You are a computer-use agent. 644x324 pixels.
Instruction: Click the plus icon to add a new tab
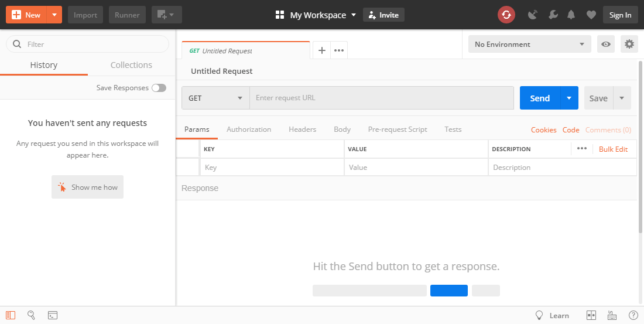click(321, 50)
